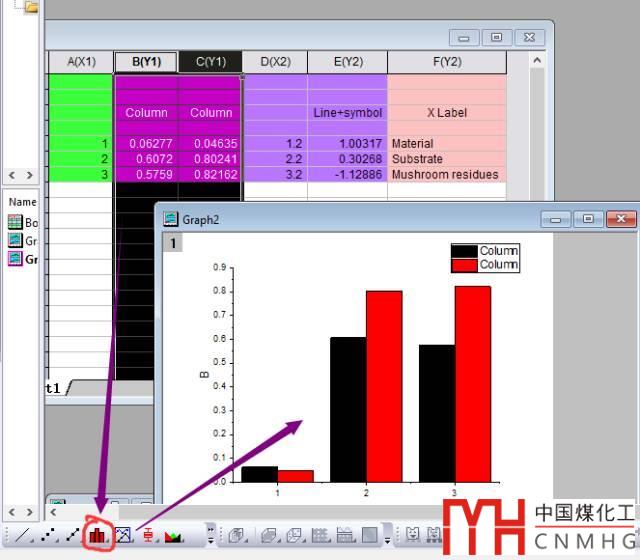The image size is (640, 560).
Task: Click the Substrate cell in column F
Action: click(x=447, y=159)
